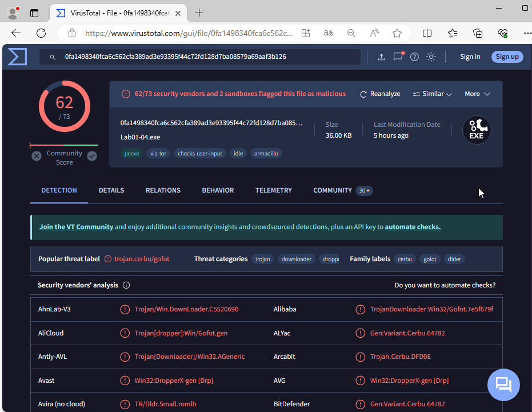This screenshot has width=532, height=412.
Task: Open a new browser tab
Action: 199,13
